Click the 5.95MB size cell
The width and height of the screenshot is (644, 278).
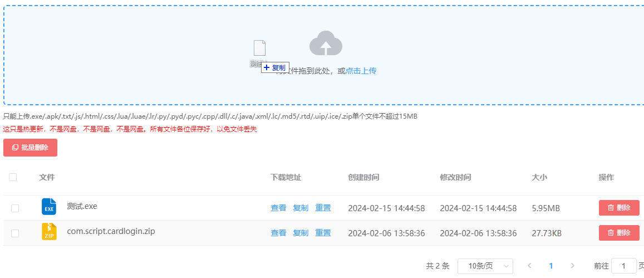tap(546, 208)
